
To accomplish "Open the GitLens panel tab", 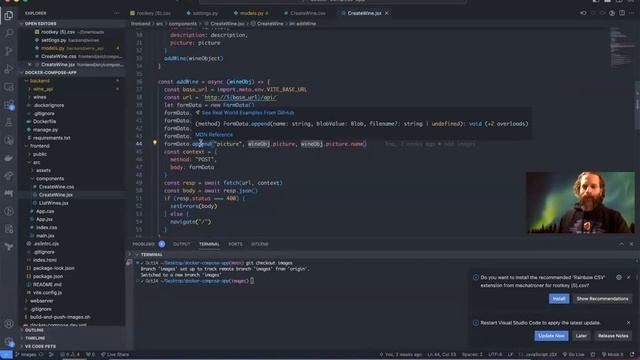I will tap(260, 244).
